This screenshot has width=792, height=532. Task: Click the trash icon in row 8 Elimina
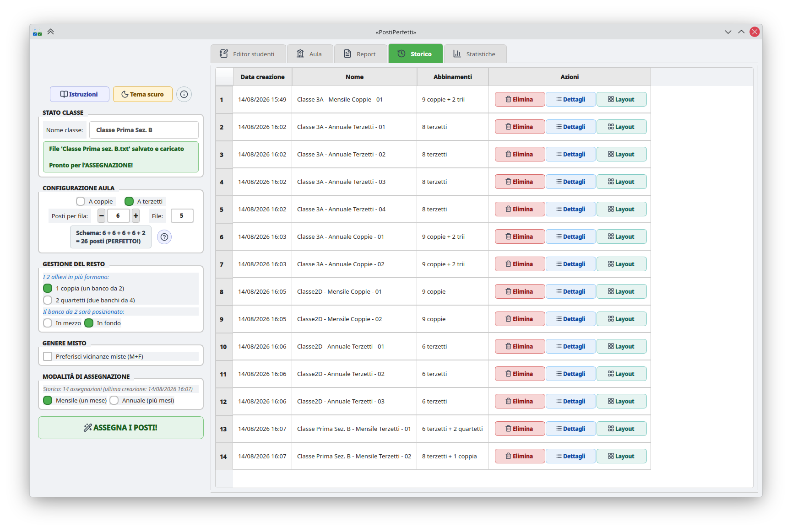[508, 291]
